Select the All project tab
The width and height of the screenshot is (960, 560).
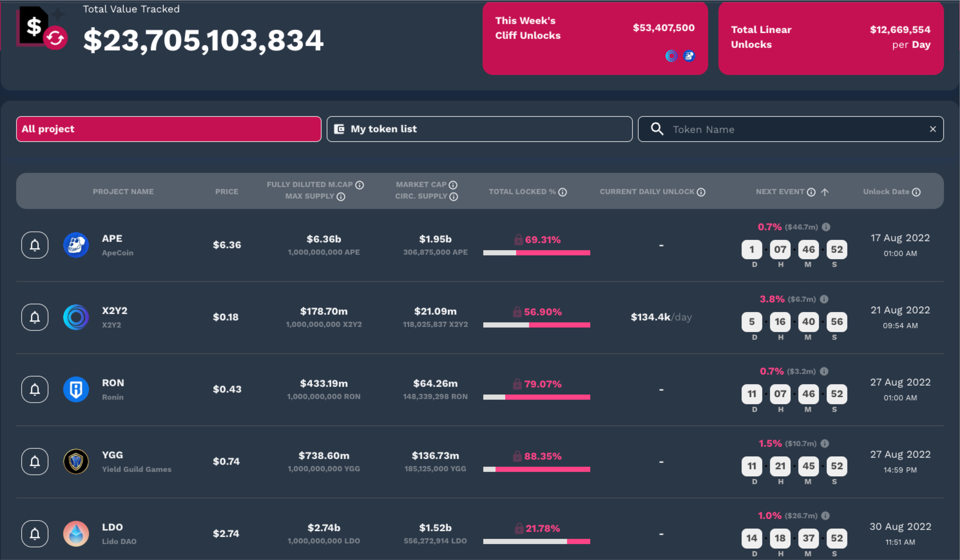coord(168,129)
